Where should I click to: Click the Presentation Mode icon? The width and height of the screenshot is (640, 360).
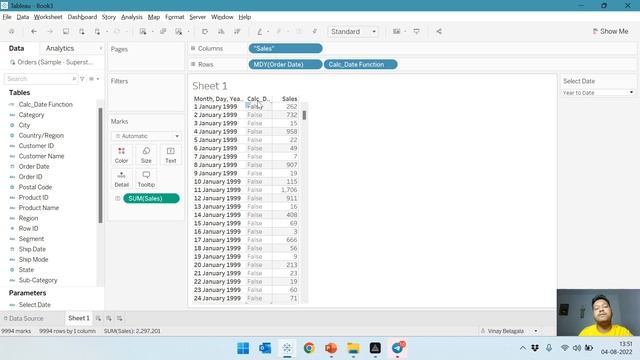click(416, 31)
